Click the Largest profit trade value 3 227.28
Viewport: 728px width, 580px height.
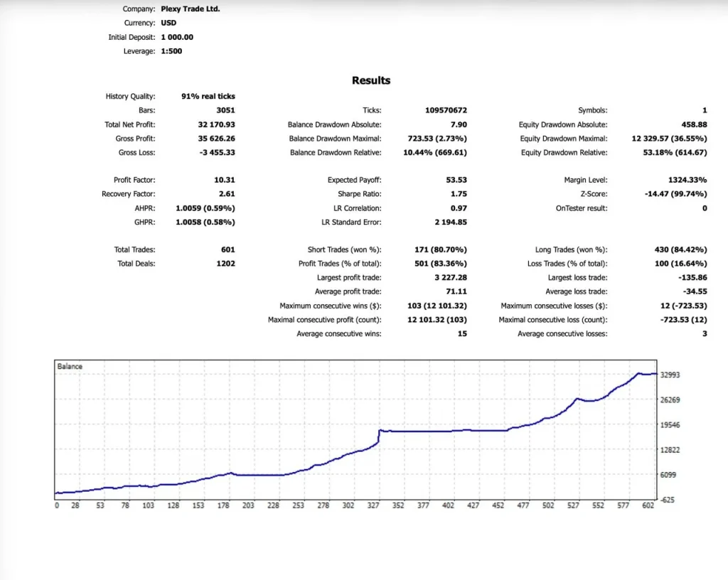451,277
